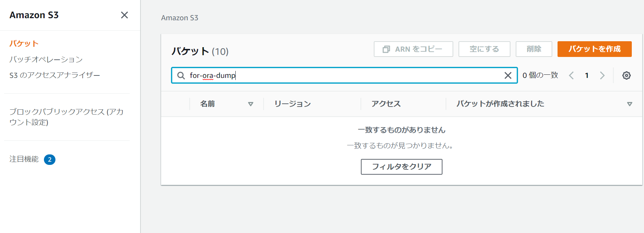The image size is (644, 233).
Task: Click the 空にする button
Action: pyautogui.click(x=484, y=49)
